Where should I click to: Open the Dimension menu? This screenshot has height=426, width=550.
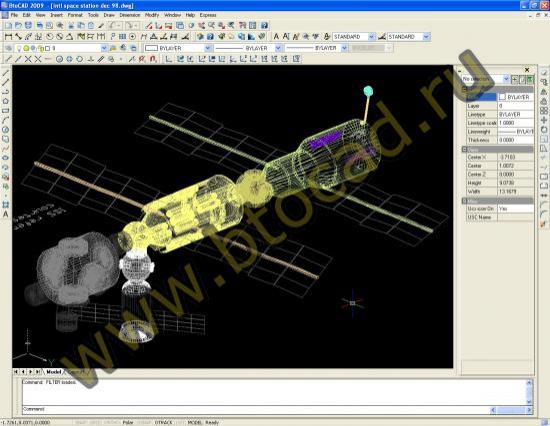[130, 15]
